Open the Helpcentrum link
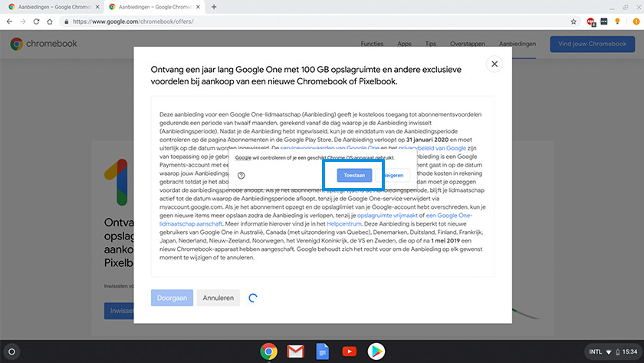644x363 pixels. [343, 224]
